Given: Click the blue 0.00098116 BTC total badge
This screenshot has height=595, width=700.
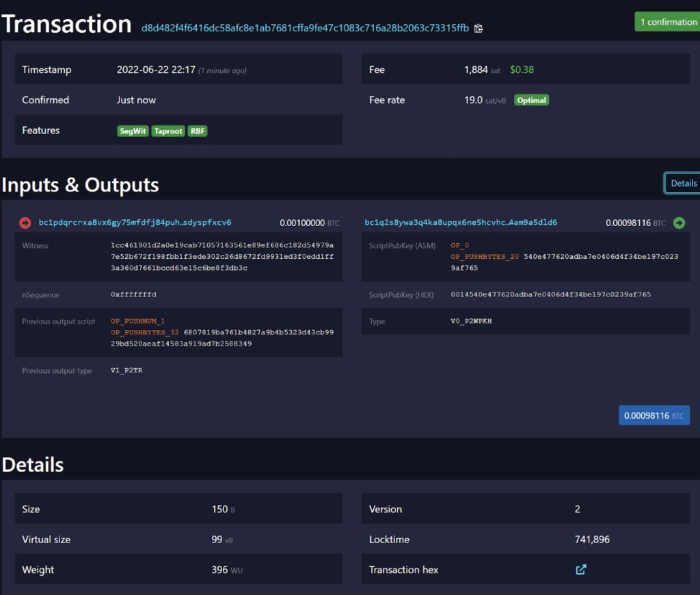Looking at the screenshot, I should pos(654,415).
